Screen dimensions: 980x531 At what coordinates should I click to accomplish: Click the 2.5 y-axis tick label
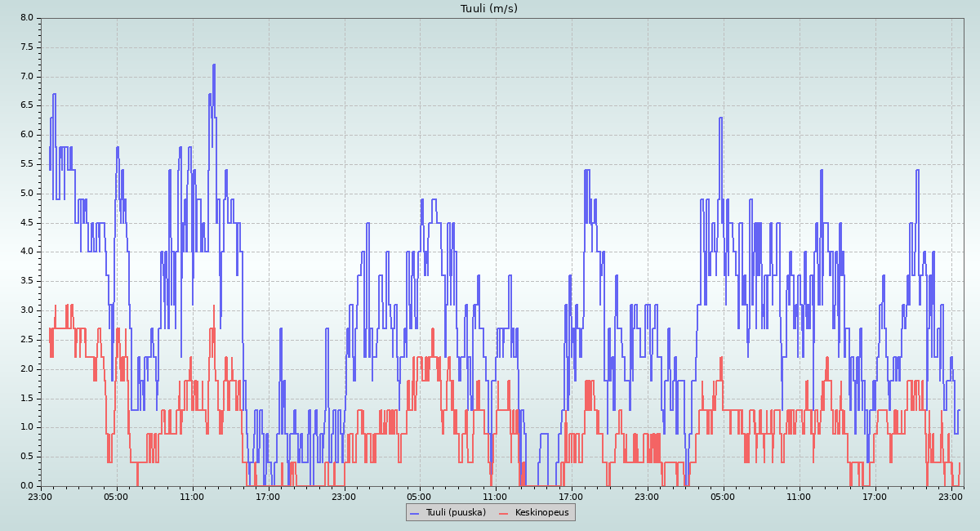click(26, 340)
